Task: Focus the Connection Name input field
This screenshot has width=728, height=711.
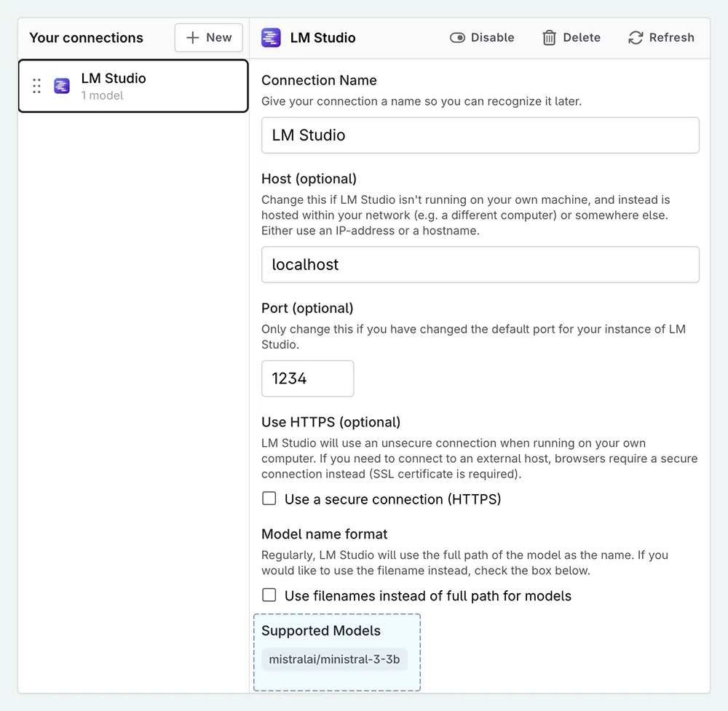Action: pos(480,135)
